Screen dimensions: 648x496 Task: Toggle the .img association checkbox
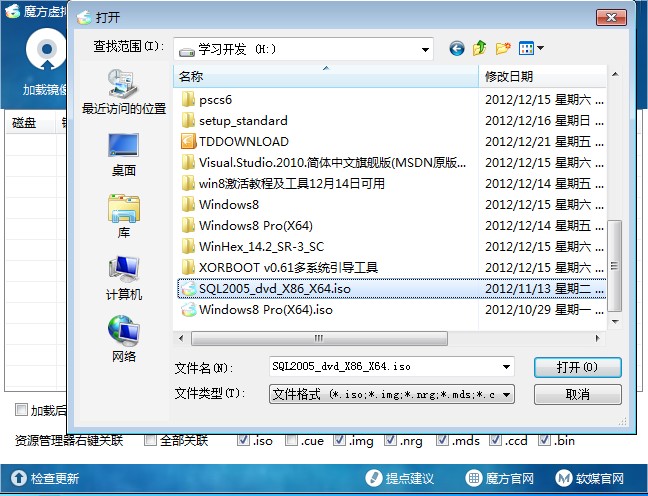[339, 441]
